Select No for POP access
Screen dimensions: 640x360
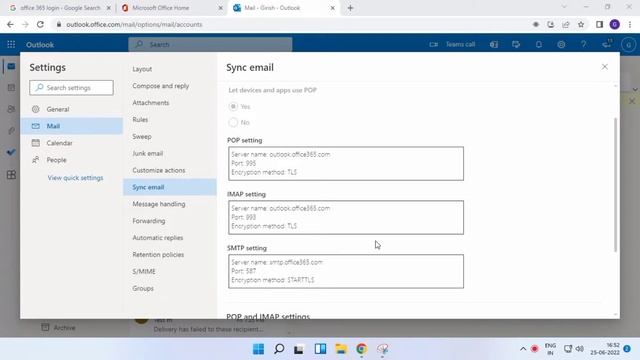(233, 122)
